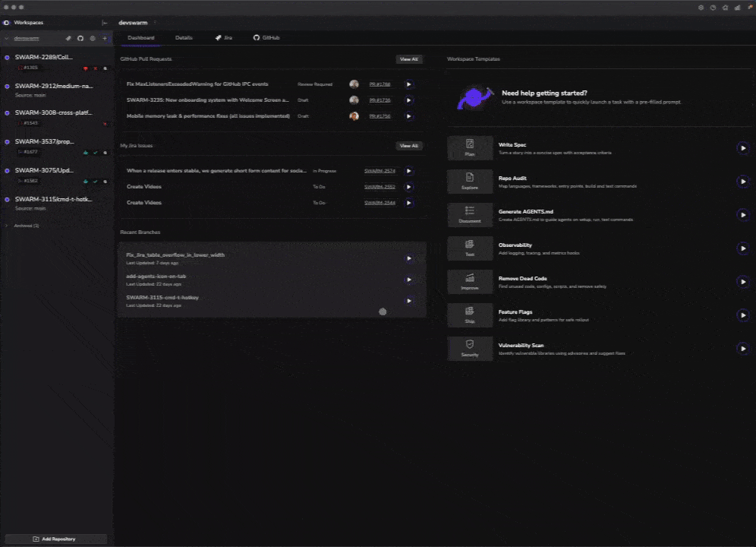The image size is (756, 547).
Task: Click the Plan icon tile for Write Spec
Action: click(470, 148)
